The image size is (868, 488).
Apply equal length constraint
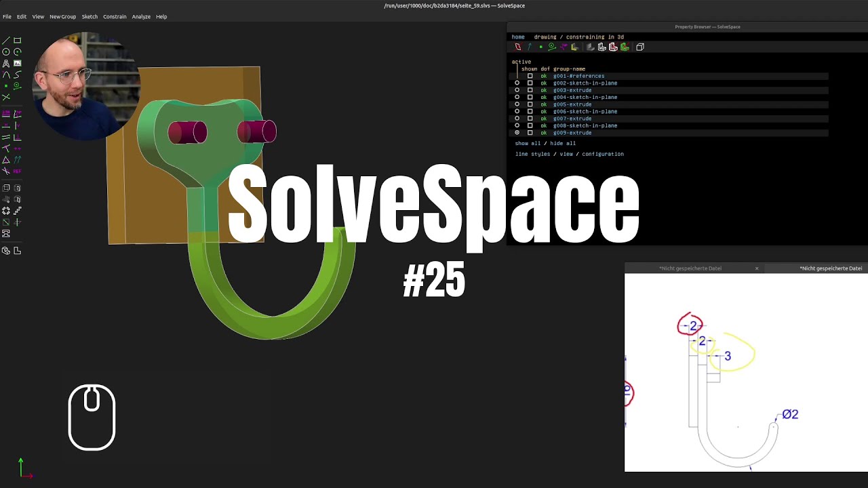[x=6, y=159]
